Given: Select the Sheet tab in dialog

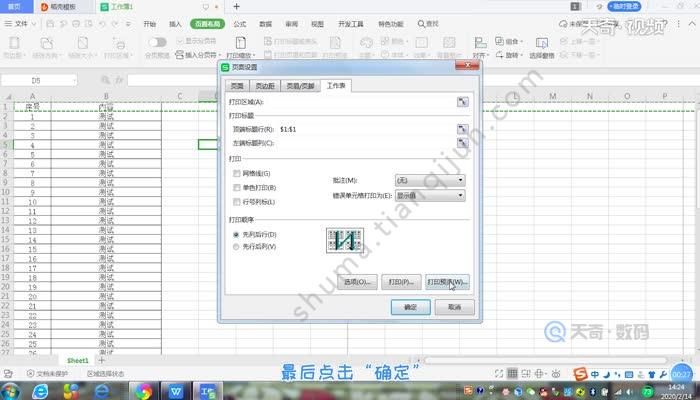Looking at the screenshot, I should (336, 85).
